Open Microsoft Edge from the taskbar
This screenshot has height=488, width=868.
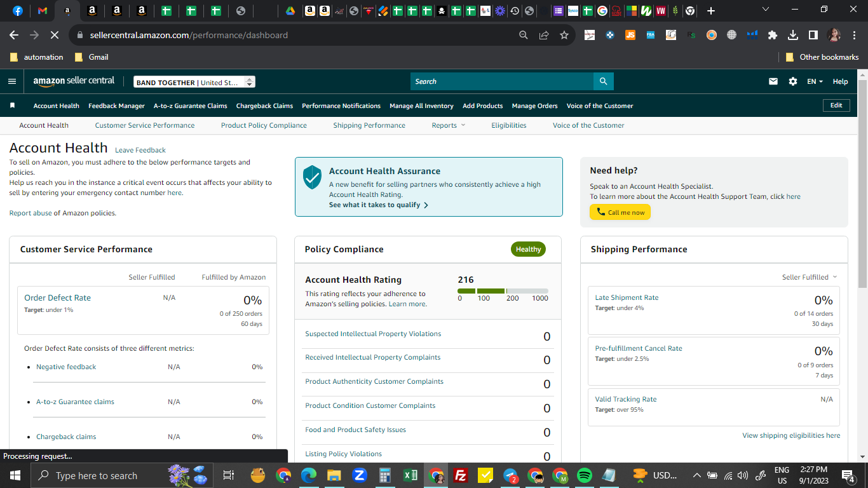(x=309, y=475)
